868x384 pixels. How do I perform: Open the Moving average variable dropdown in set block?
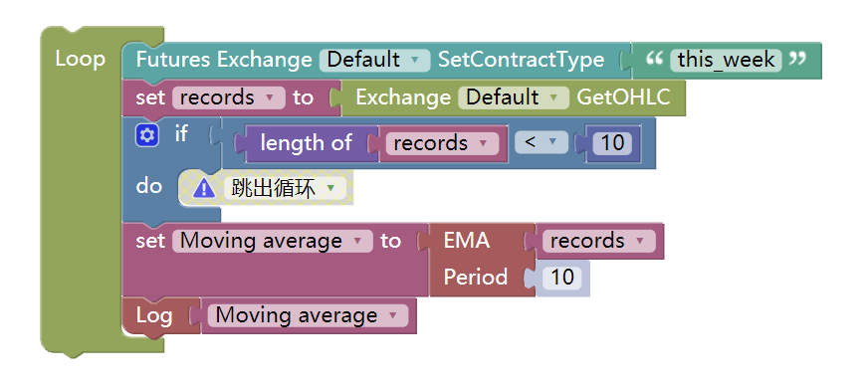click(x=273, y=241)
